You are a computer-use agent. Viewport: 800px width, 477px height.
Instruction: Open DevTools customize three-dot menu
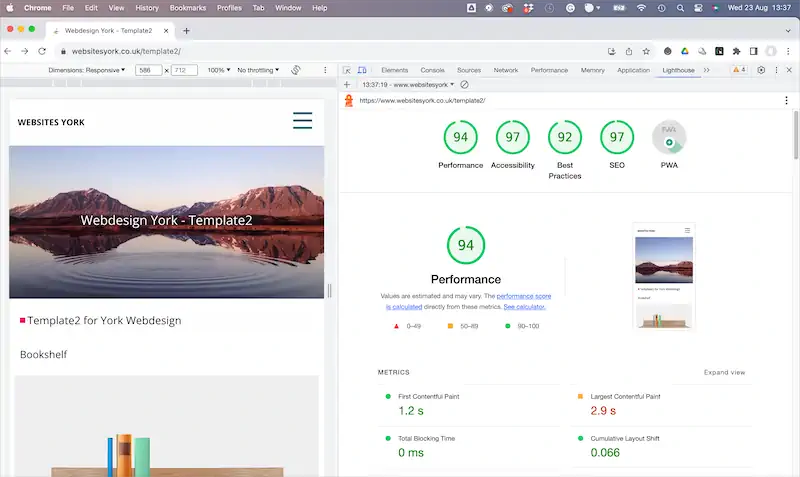pos(777,70)
